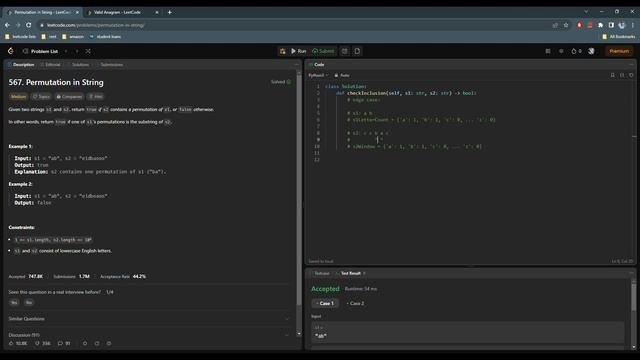Viewport: 640px width, 360px height.
Task: Run the code
Action: pos(298,51)
